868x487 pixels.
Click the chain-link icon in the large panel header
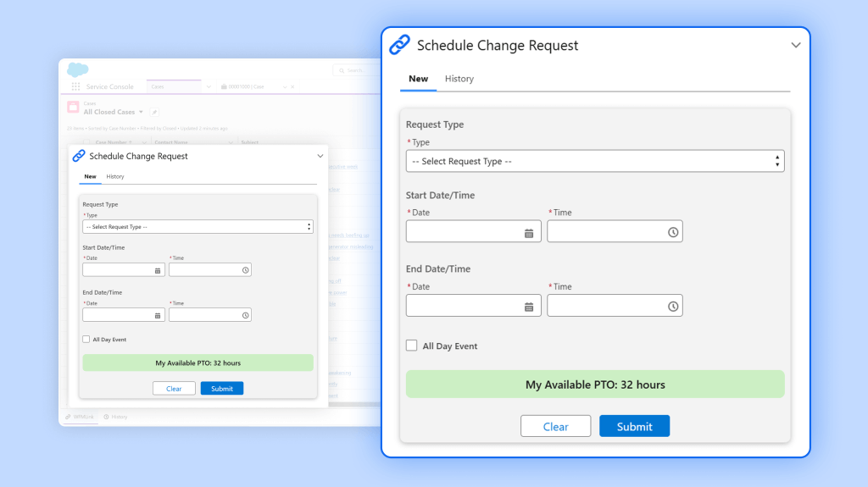click(399, 45)
